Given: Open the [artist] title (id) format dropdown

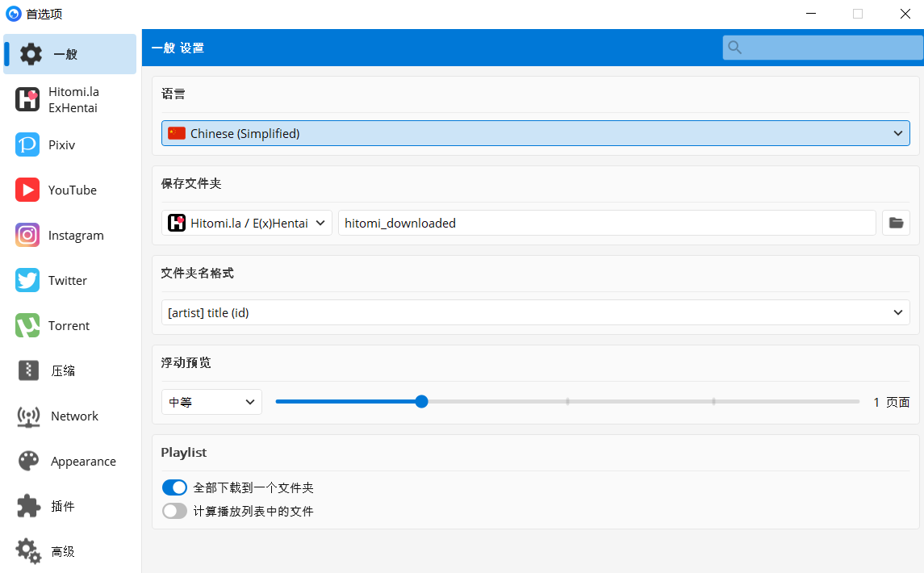Looking at the screenshot, I should (535, 312).
